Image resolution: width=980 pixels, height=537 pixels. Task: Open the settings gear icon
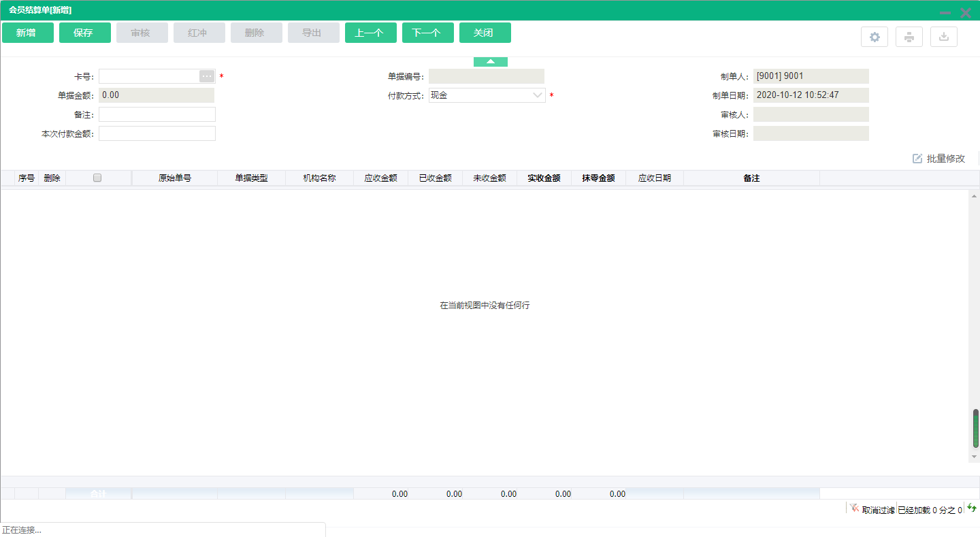(x=875, y=37)
